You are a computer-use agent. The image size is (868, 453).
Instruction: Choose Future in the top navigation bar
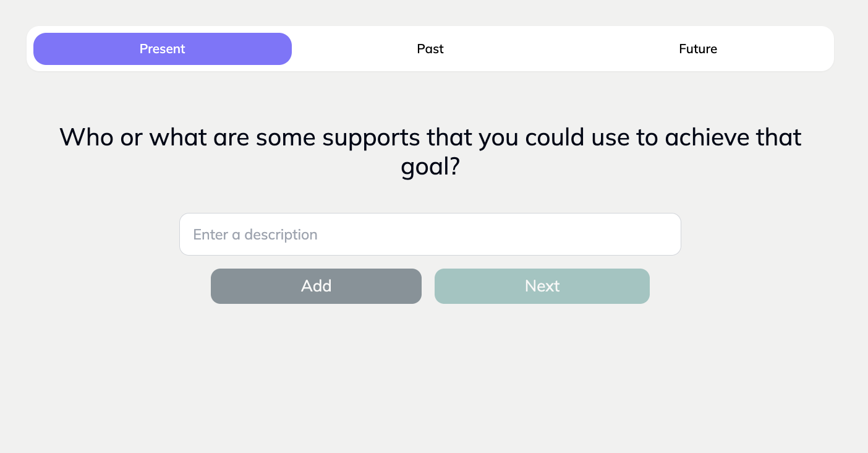coord(698,49)
